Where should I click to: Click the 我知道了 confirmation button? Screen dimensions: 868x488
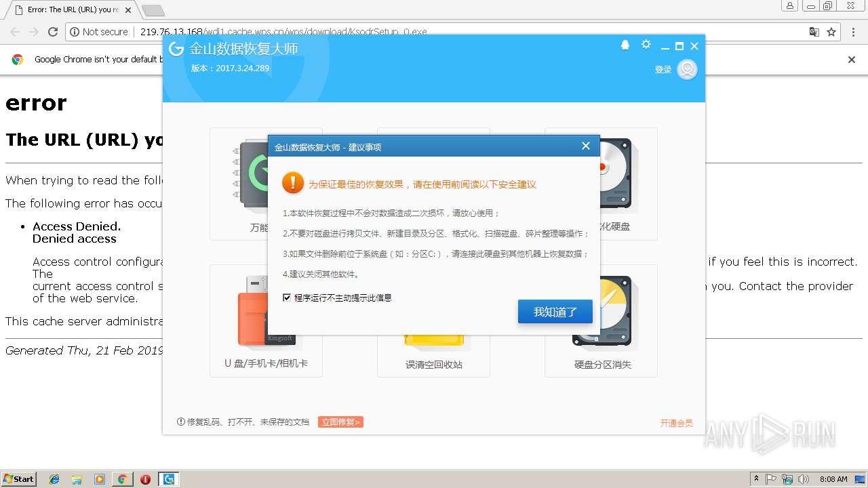tap(555, 312)
